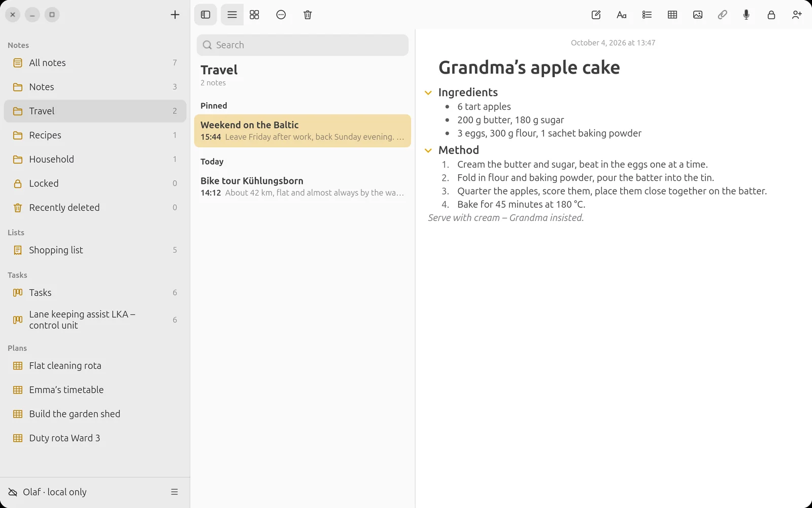Lock the note with padlock icon
This screenshot has width=812, height=508.
tap(771, 15)
